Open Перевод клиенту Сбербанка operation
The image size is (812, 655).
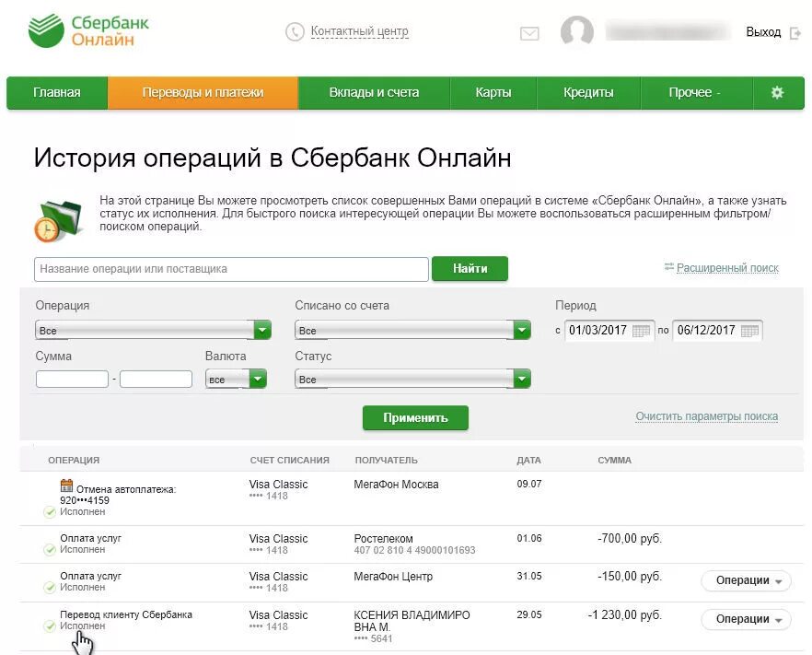point(126,614)
